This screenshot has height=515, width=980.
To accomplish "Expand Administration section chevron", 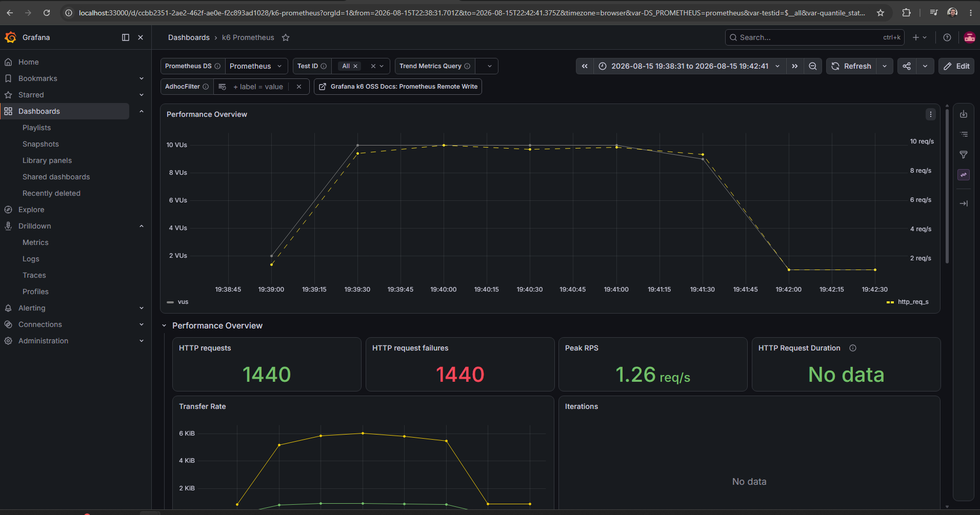I will pyautogui.click(x=142, y=341).
